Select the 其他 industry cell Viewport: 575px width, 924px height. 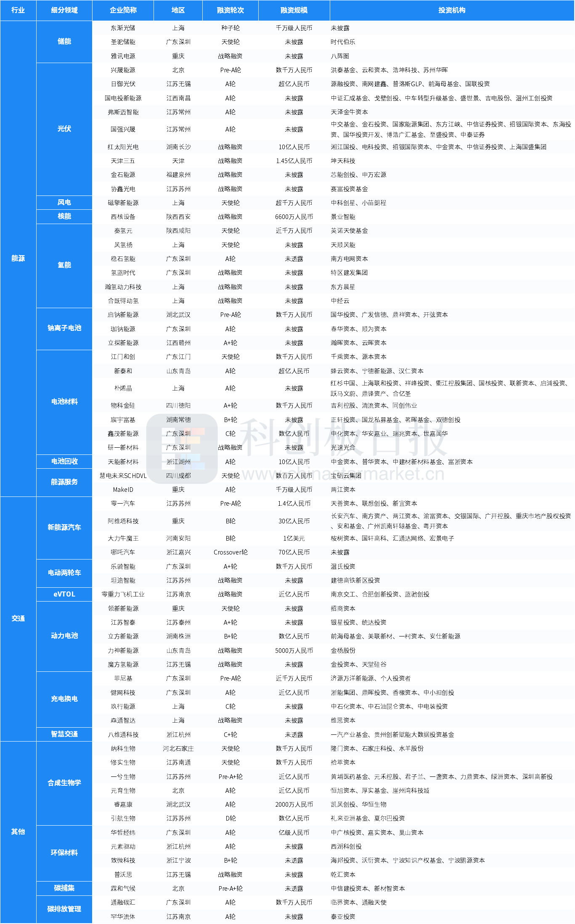tap(18, 832)
